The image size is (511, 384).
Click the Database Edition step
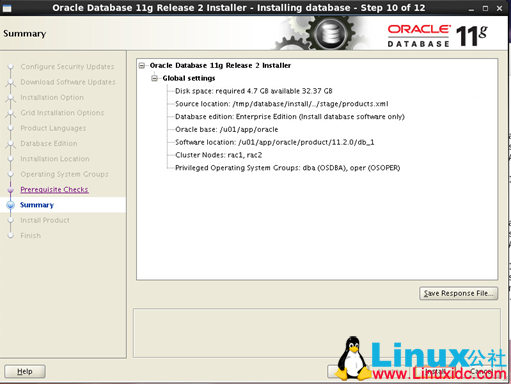(x=49, y=143)
